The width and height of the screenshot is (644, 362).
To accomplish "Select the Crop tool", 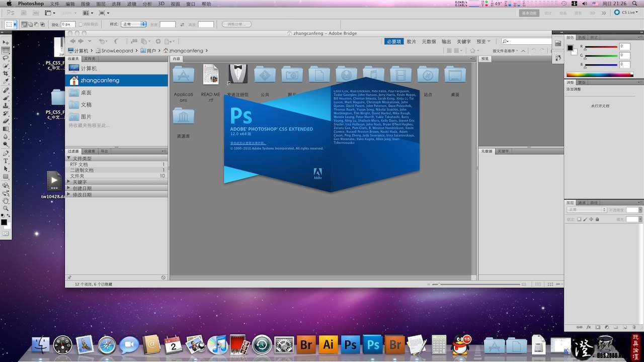I will coord(6,73).
